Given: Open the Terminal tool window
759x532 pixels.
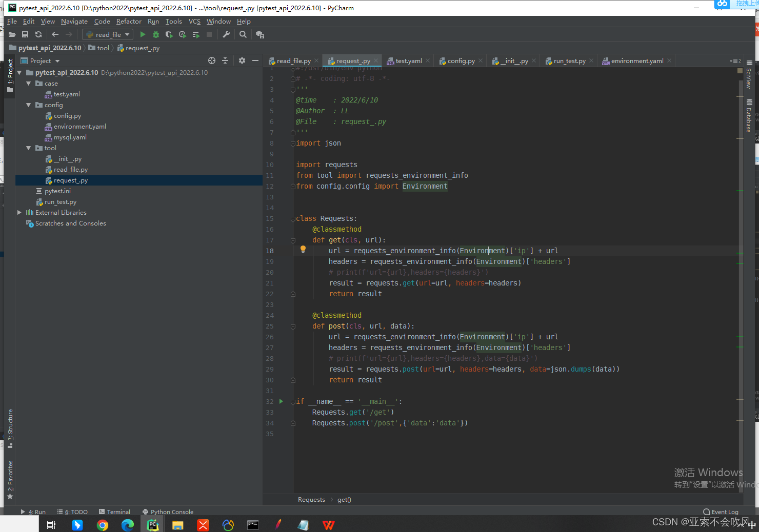Looking at the screenshot, I should coord(114,512).
